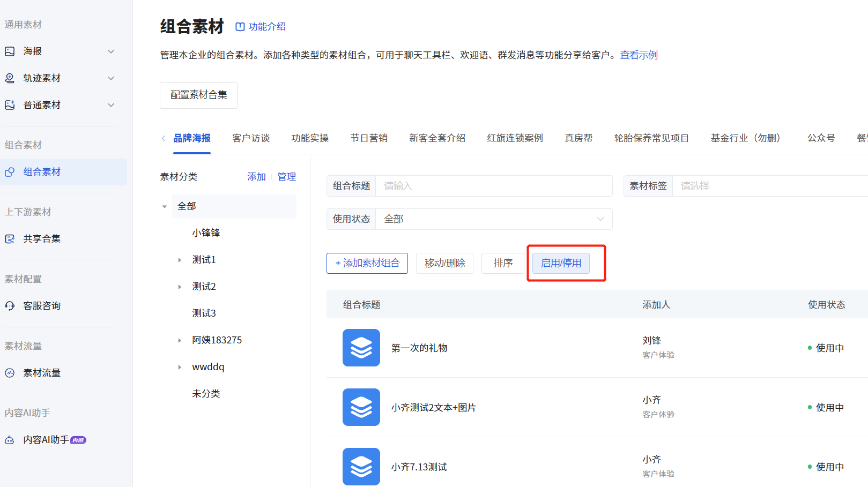This screenshot has width=868, height=487.
Task: Expand the wwddq category arrow
Action: pos(180,367)
